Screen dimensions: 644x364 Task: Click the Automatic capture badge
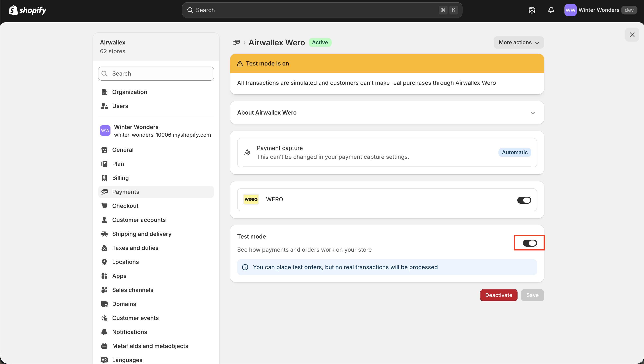[515, 152]
